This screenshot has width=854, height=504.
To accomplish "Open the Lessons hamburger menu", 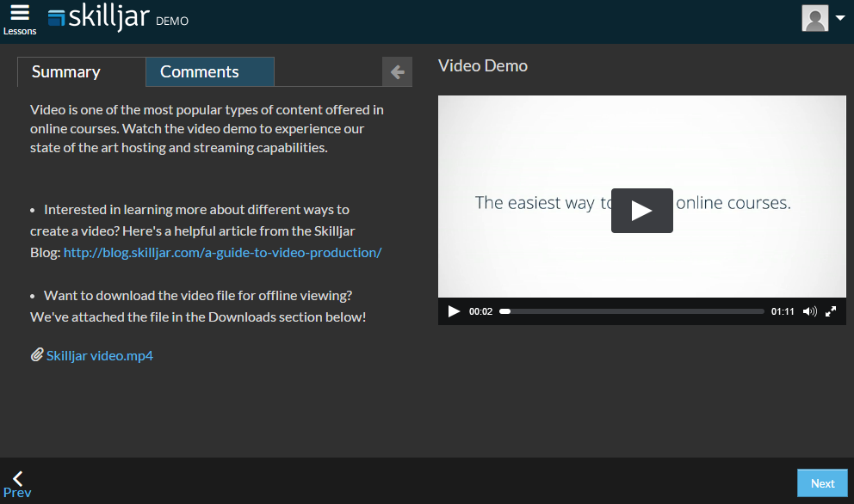I will click(x=19, y=19).
